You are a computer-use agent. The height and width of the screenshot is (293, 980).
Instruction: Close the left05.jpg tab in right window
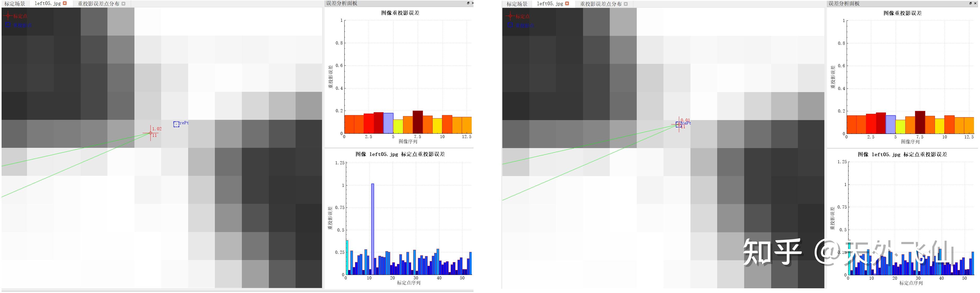[567, 3]
